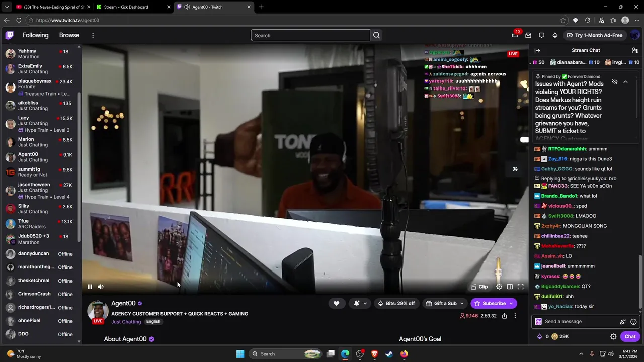Click the Following tab
The image size is (644, 362).
coord(35,35)
